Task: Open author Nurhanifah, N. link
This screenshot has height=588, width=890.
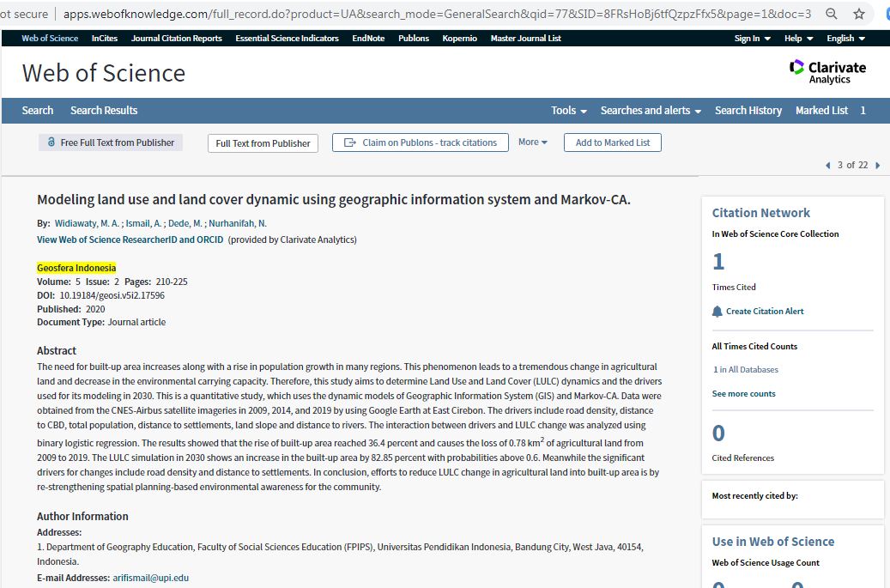Action: (238, 224)
